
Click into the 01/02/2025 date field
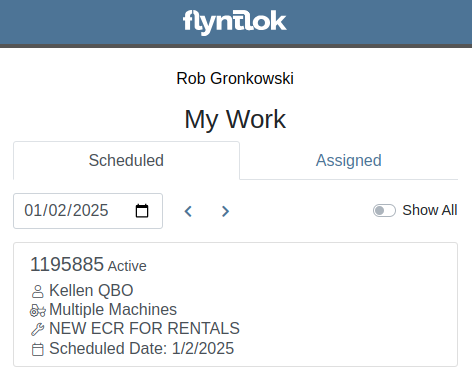tap(88, 211)
